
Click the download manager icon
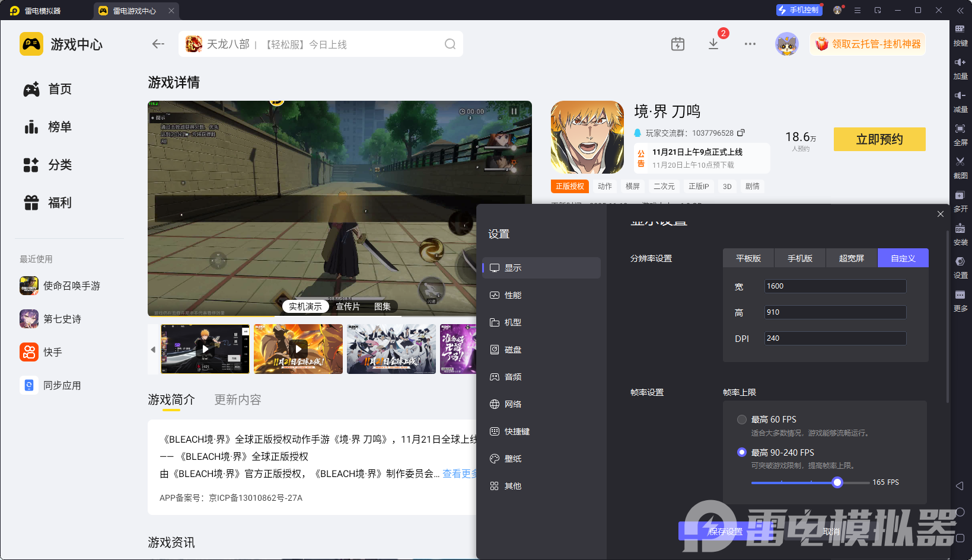[713, 44]
